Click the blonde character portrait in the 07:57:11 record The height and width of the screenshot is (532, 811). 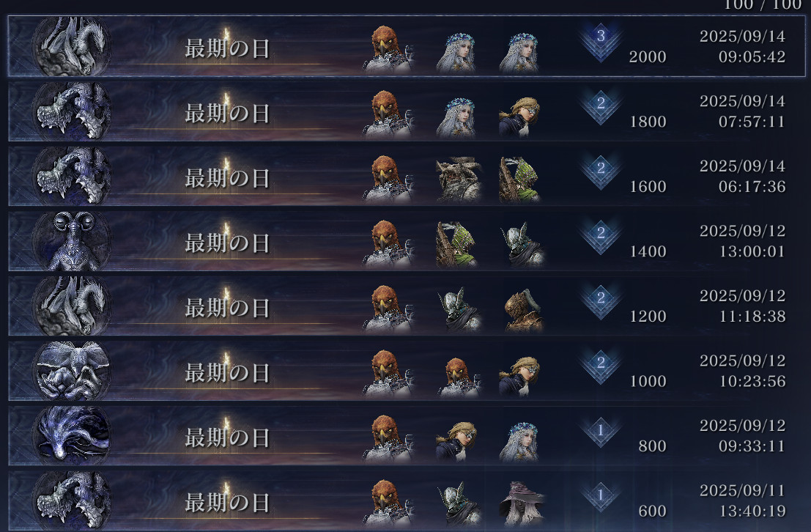click(x=519, y=117)
